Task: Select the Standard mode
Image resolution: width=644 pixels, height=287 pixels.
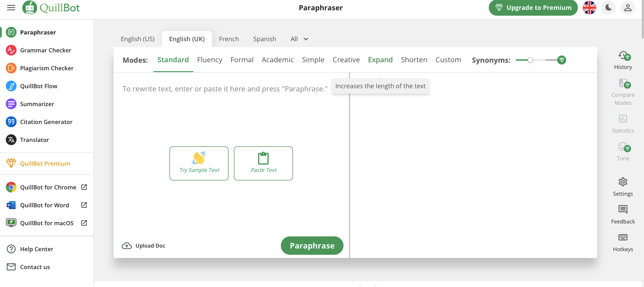Action: [x=173, y=60]
